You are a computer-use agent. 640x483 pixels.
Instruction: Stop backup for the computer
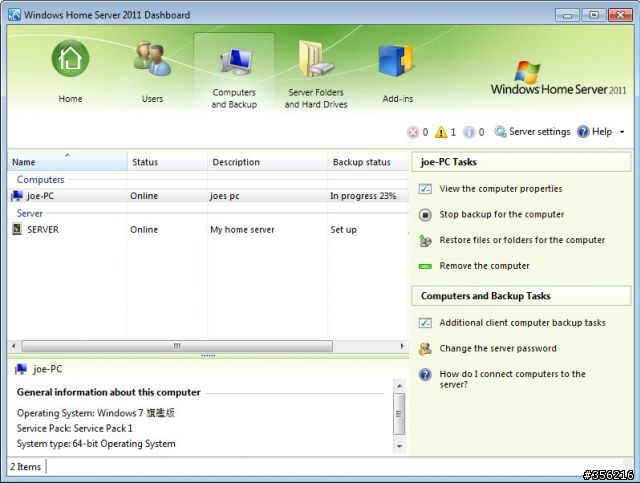(502, 214)
